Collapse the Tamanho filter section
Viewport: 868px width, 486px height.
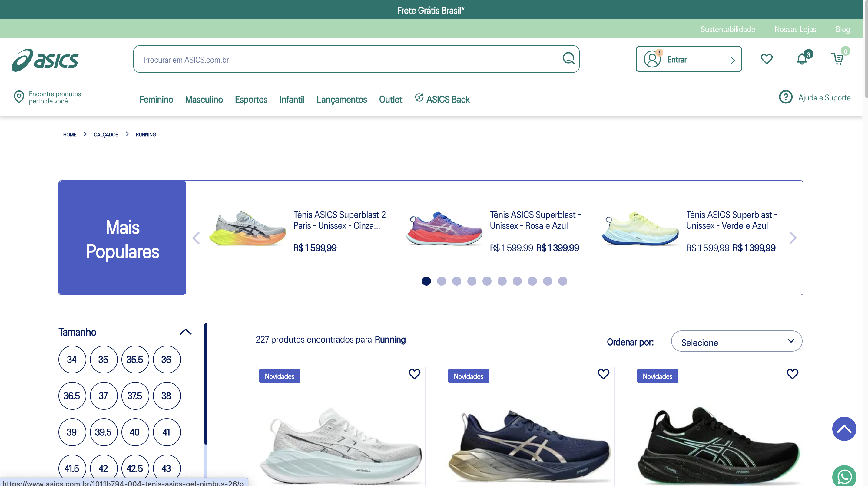tap(185, 332)
